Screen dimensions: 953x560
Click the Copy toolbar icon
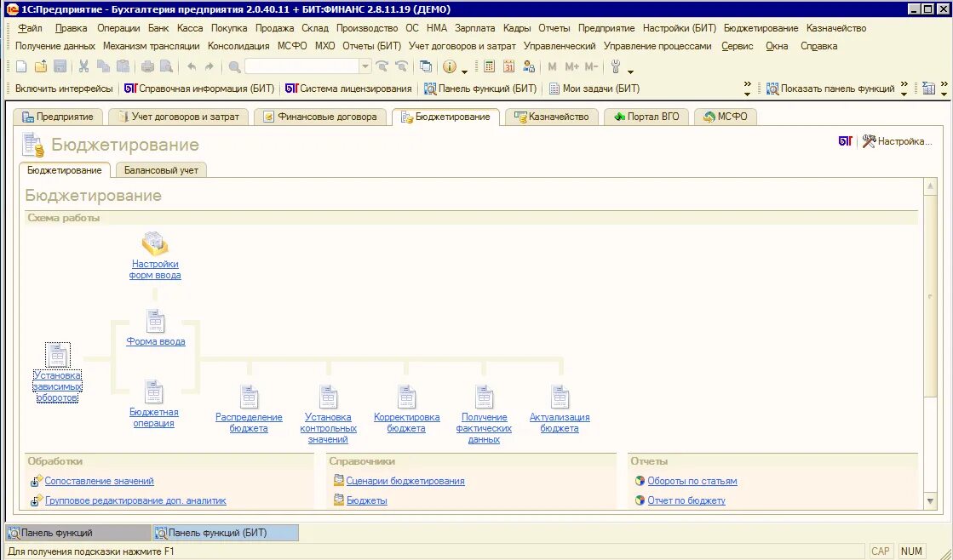pyautogui.click(x=103, y=67)
